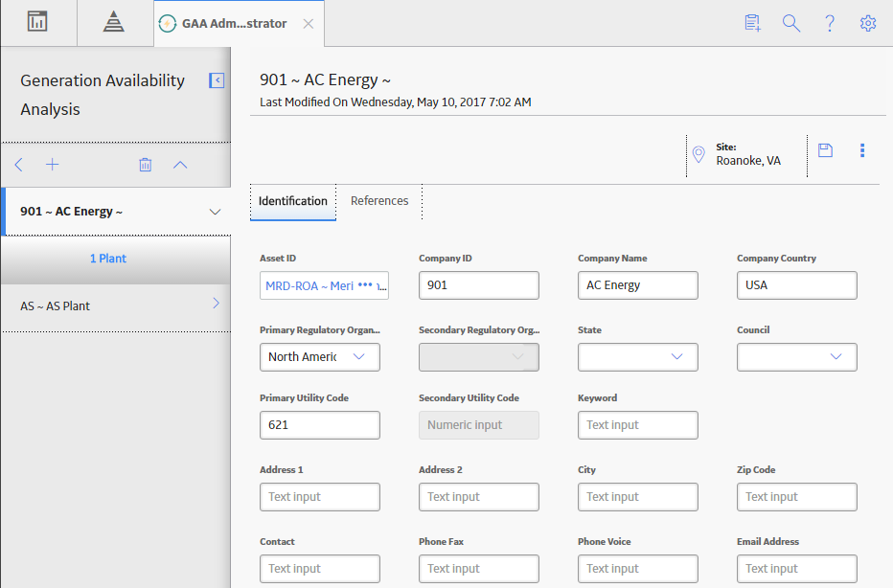This screenshot has width=893, height=588.
Task: Save the record with the disk icon
Action: tap(825, 150)
